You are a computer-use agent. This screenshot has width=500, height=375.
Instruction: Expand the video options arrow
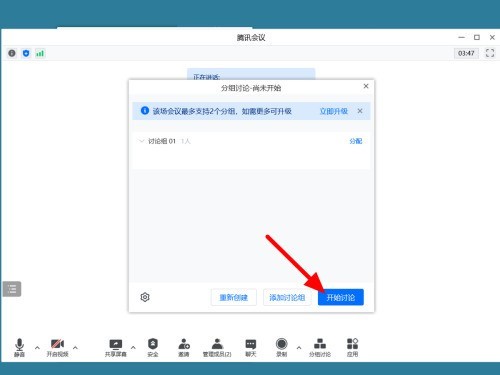click(75, 348)
